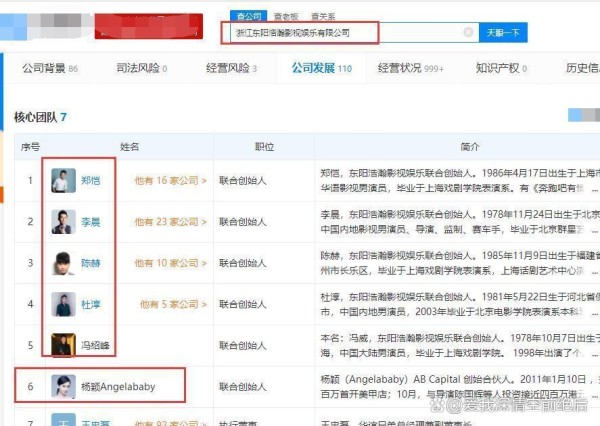Open 杜淳's profile photo
This screenshot has height=426, width=600.
(64, 304)
